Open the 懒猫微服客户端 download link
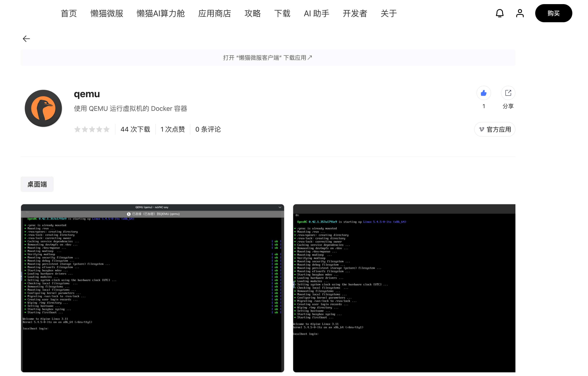This screenshot has width=588, height=376. (x=268, y=58)
